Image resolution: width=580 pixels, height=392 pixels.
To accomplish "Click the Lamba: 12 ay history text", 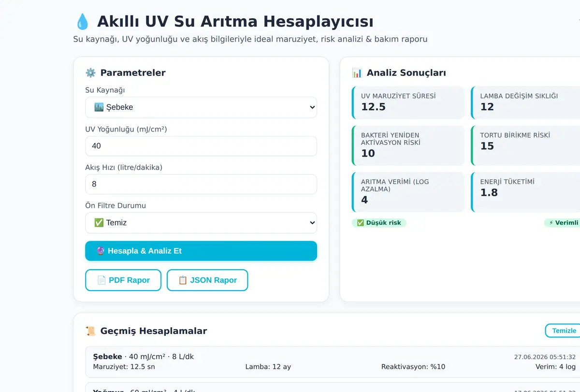I will pyautogui.click(x=268, y=367).
